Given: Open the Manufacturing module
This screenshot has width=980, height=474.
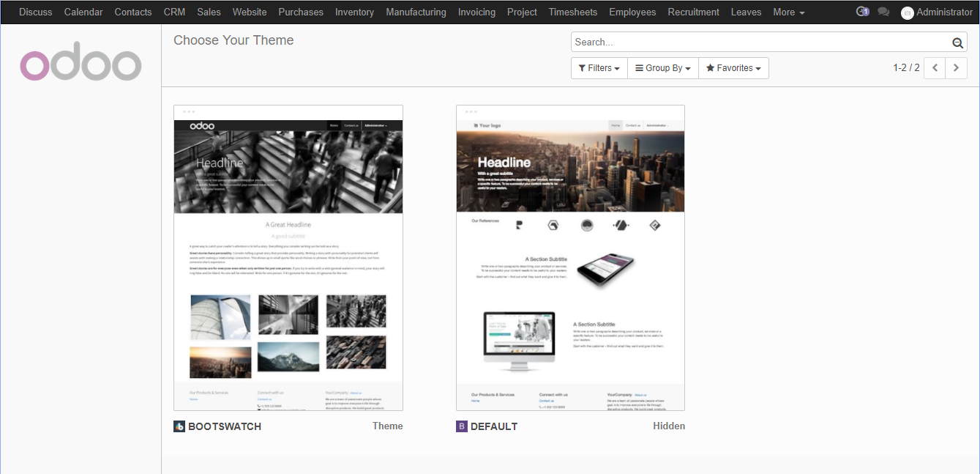Looking at the screenshot, I should pos(416,12).
